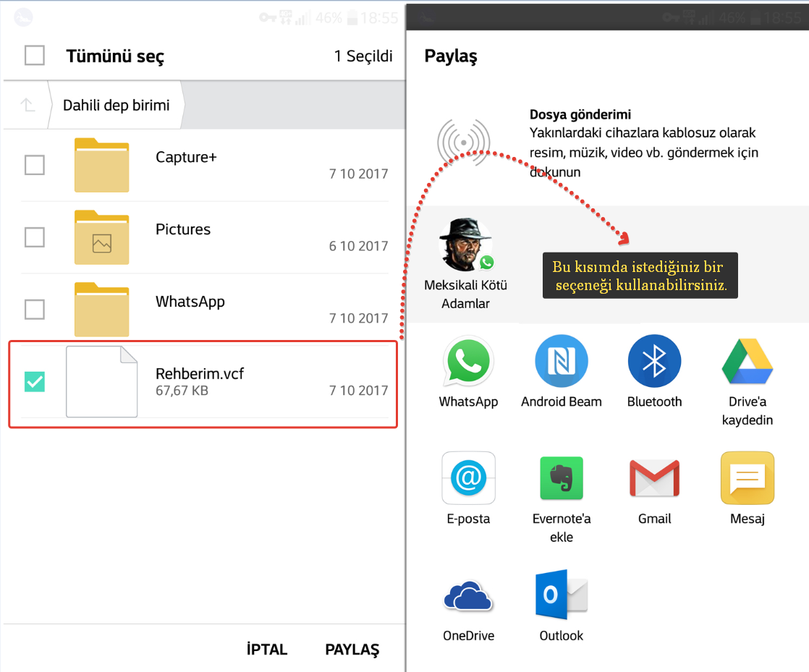Share file with Gmail
Screen dimensions: 809x672
pyautogui.click(x=654, y=478)
